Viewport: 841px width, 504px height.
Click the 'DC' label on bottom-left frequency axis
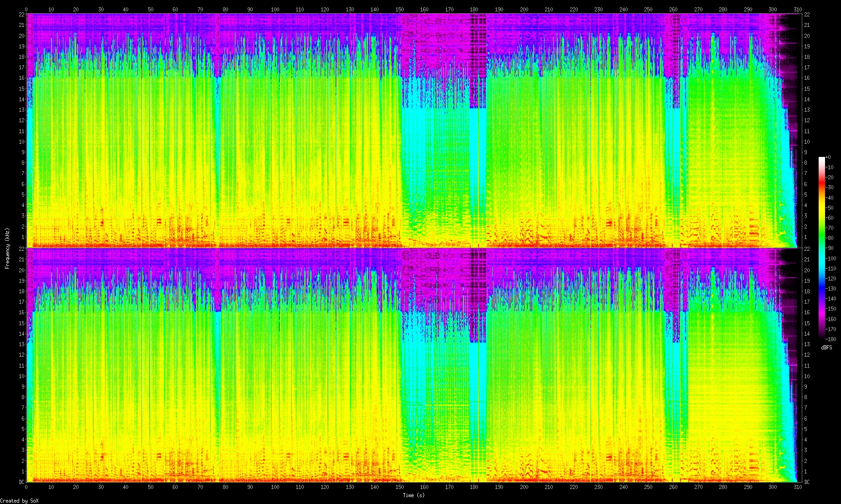coord(21,482)
